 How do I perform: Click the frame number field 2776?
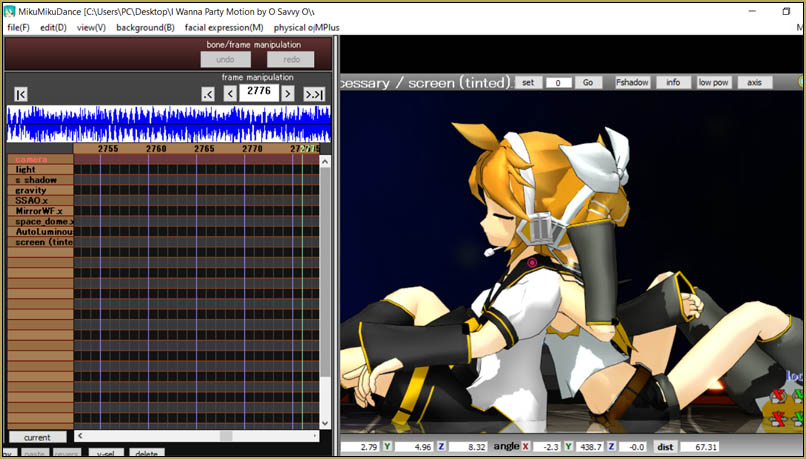point(259,93)
